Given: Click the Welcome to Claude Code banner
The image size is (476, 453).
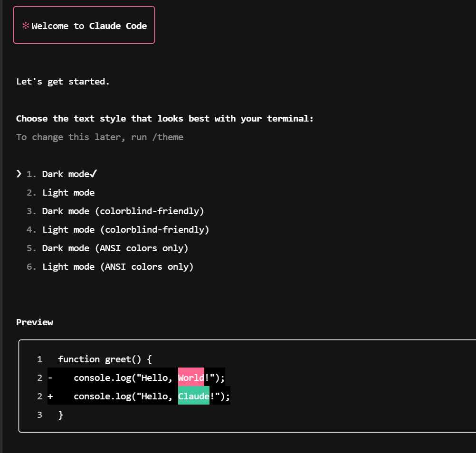Looking at the screenshot, I should [84, 25].
